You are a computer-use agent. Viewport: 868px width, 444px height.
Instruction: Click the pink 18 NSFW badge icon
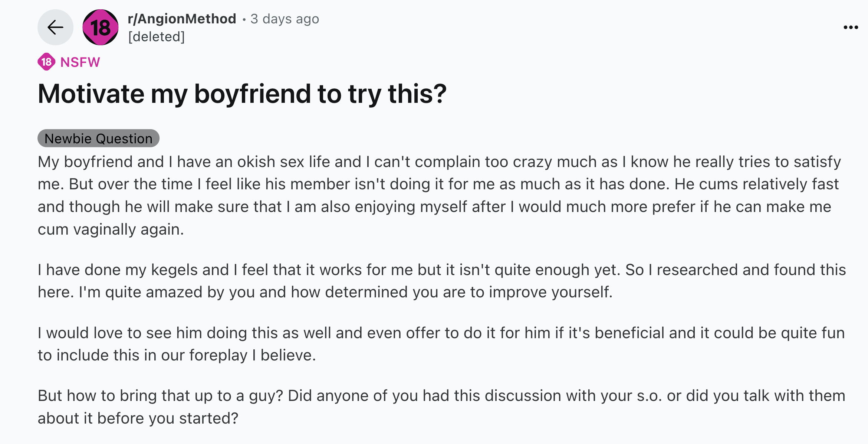click(46, 62)
